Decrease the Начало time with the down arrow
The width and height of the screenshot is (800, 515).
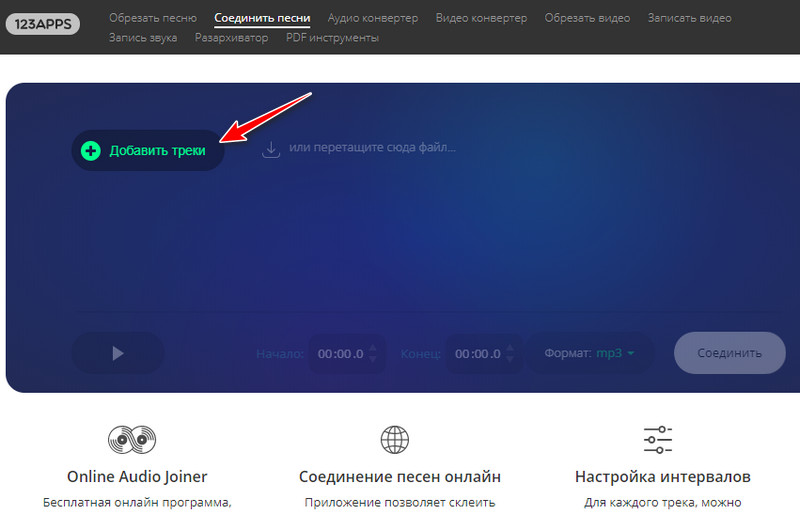tap(373, 359)
